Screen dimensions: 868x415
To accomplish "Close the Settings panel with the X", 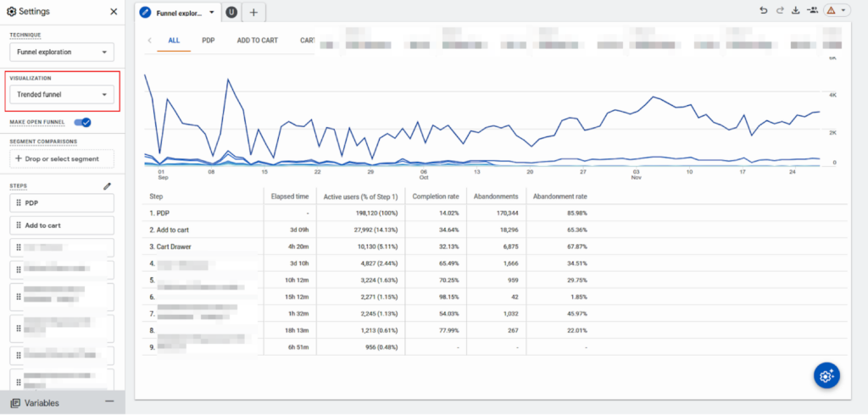I will [114, 12].
